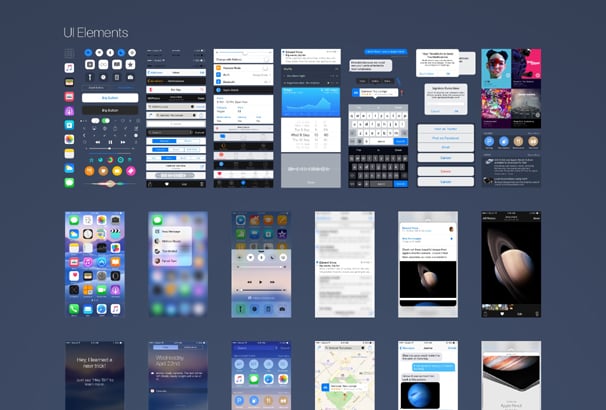Toggle the blue Do Not Disturb circle in the UI Elements panel
This screenshot has width=606, height=410.
click(121, 53)
